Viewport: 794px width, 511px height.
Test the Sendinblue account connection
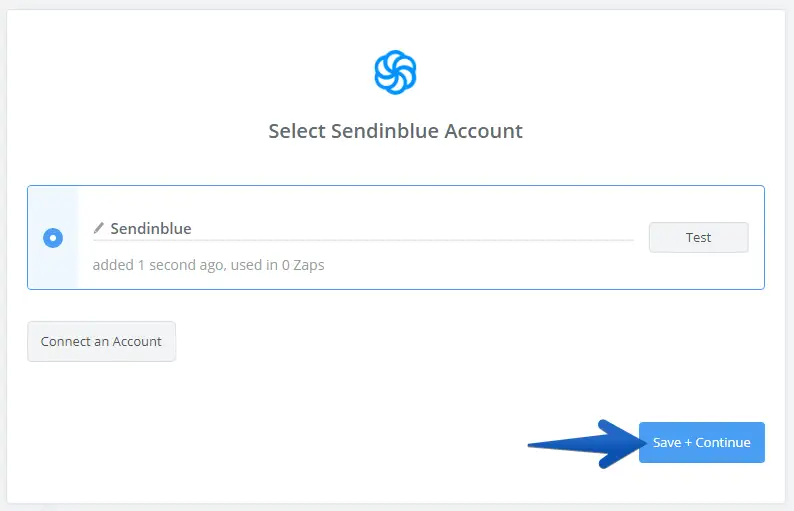[698, 237]
